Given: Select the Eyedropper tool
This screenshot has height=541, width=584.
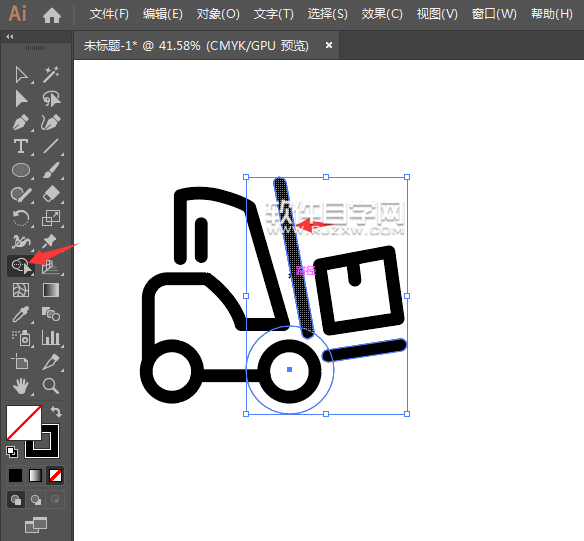Looking at the screenshot, I should click(21, 314).
